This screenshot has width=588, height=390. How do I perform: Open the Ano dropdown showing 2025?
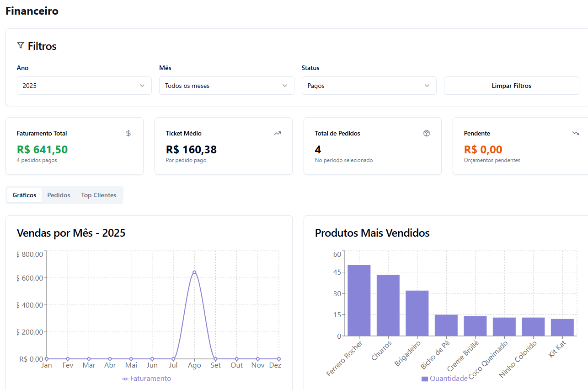pos(84,86)
